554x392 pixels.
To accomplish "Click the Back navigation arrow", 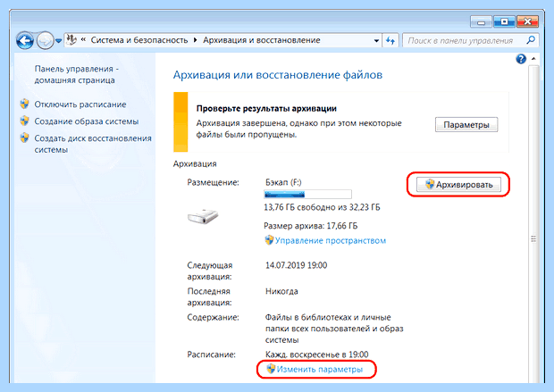I will tap(25, 40).
